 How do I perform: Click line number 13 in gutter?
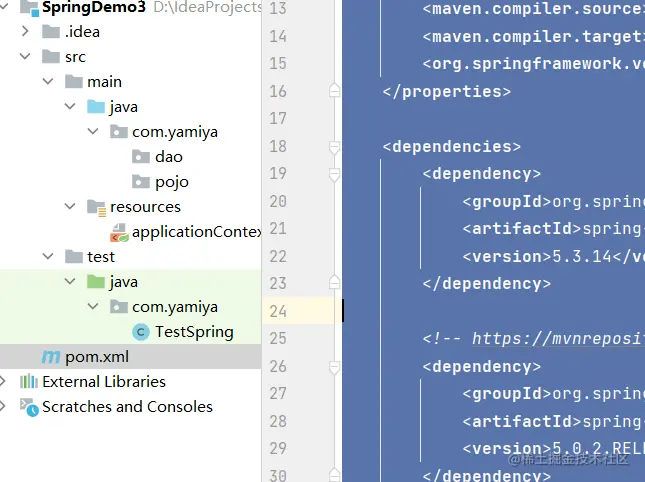pyautogui.click(x=278, y=8)
